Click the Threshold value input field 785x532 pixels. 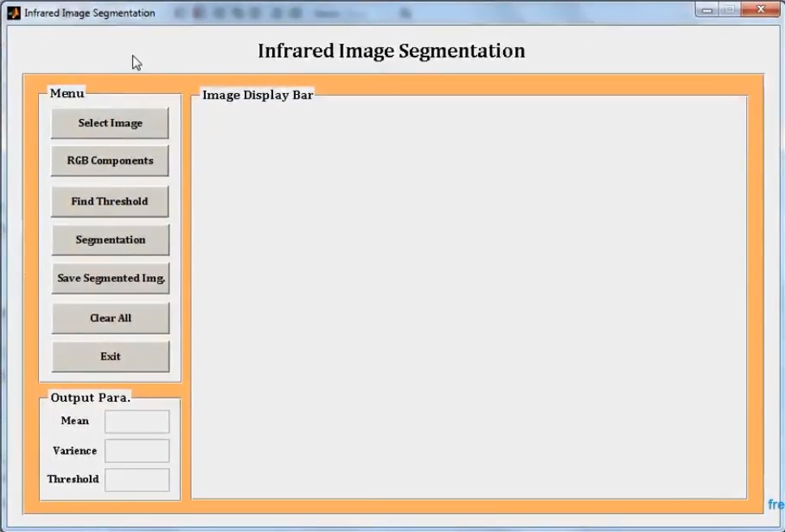click(136, 479)
